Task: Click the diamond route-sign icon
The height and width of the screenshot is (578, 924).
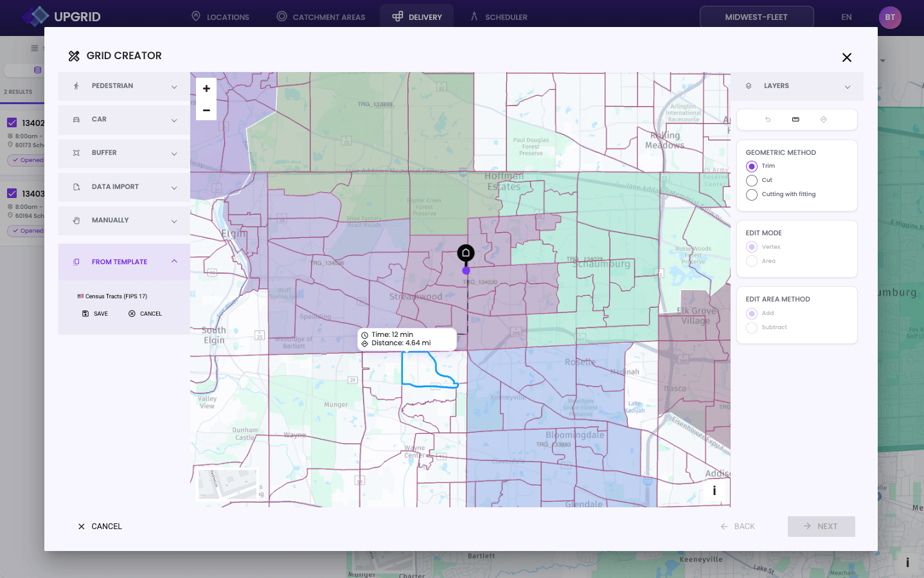Action: pyautogui.click(x=824, y=120)
